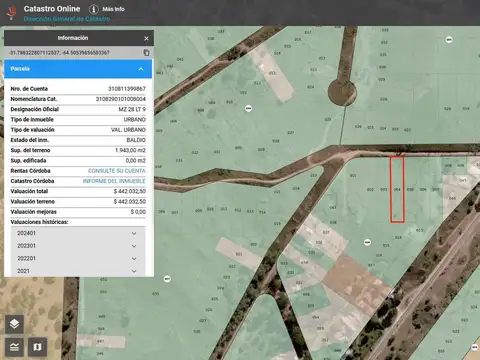Open the layers panel button
This screenshot has height=360, width=480.
(14, 324)
